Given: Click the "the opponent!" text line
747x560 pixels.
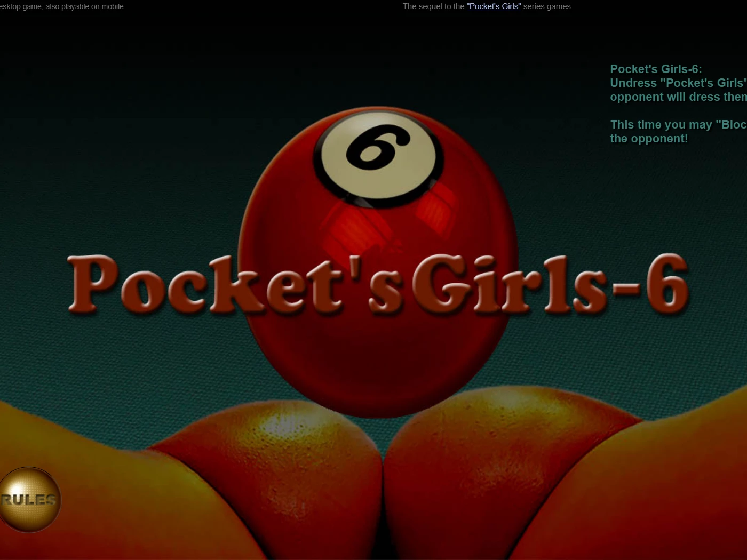Looking at the screenshot, I should click(649, 138).
